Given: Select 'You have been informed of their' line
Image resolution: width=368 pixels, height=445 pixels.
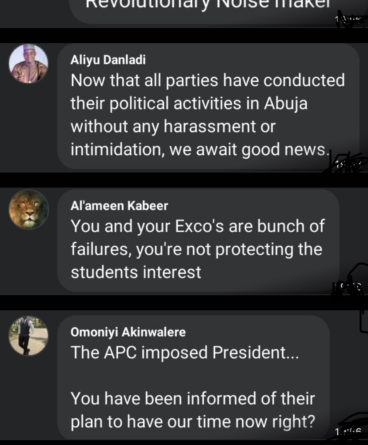Looking at the screenshot, I should pyautogui.click(x=193, y=399).
